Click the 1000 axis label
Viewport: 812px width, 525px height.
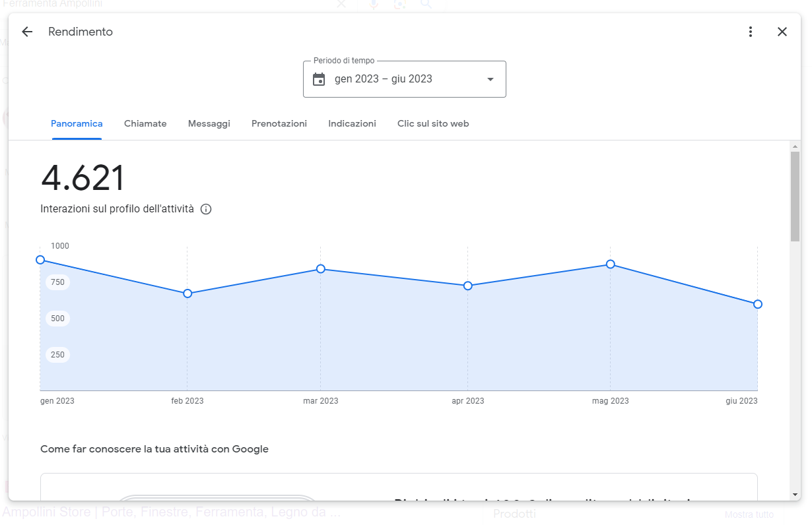point(60,246)
